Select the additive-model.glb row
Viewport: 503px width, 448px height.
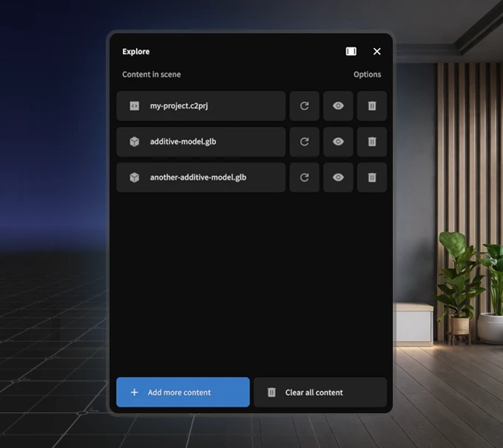200,142
